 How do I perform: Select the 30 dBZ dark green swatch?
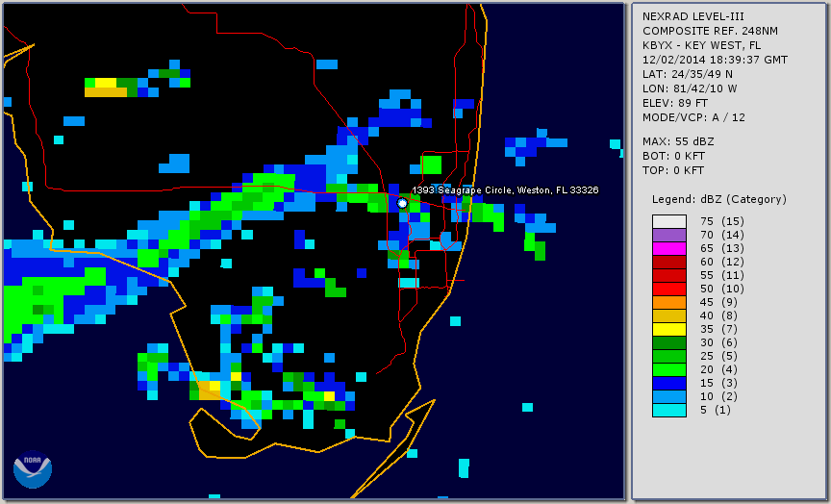[x=669, y=342]
